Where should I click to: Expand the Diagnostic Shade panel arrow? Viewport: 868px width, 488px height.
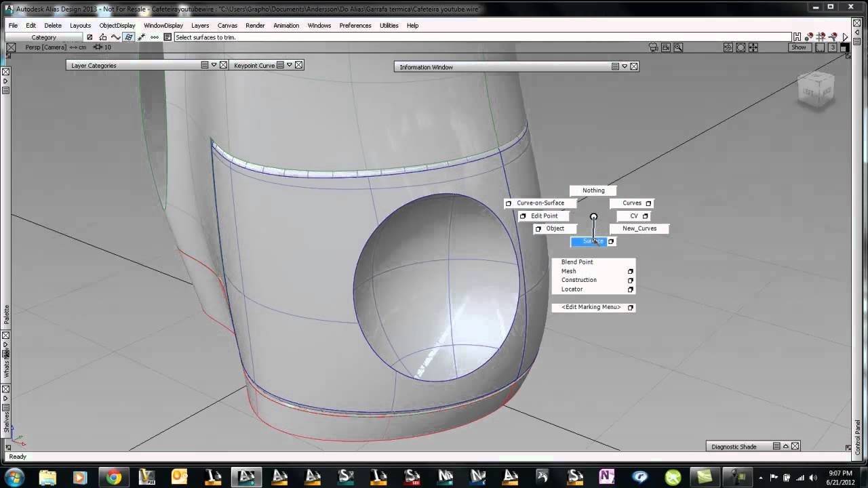(786, 446)
